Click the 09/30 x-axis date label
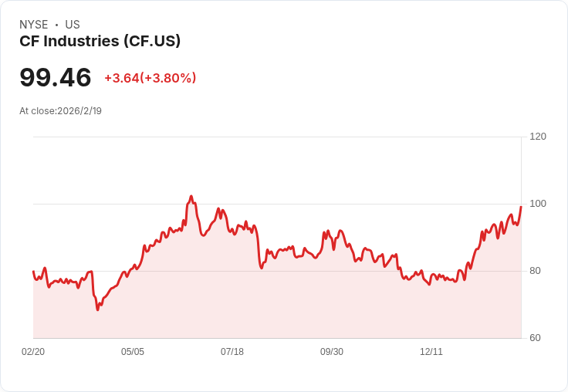 coord(332,352)
